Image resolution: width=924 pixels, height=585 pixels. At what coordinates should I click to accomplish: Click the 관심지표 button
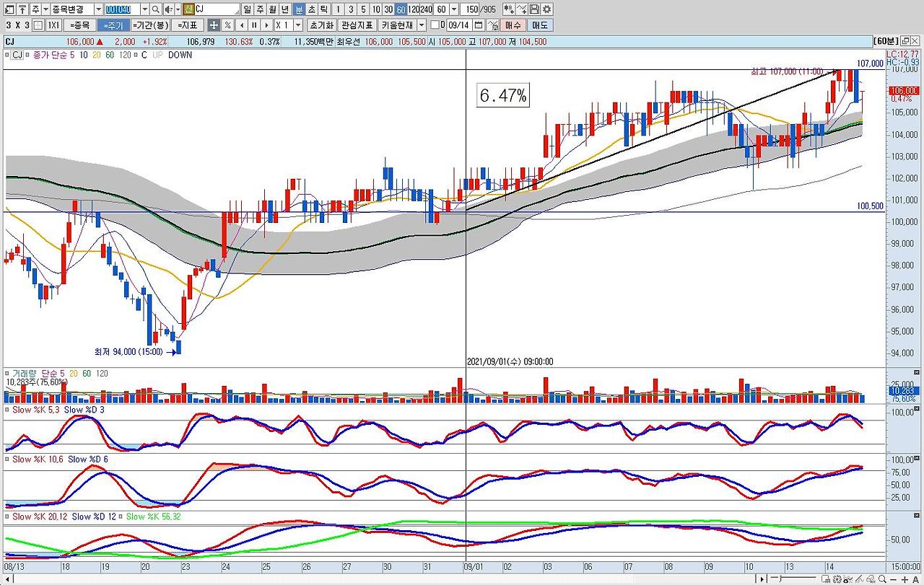click(357, 25)
